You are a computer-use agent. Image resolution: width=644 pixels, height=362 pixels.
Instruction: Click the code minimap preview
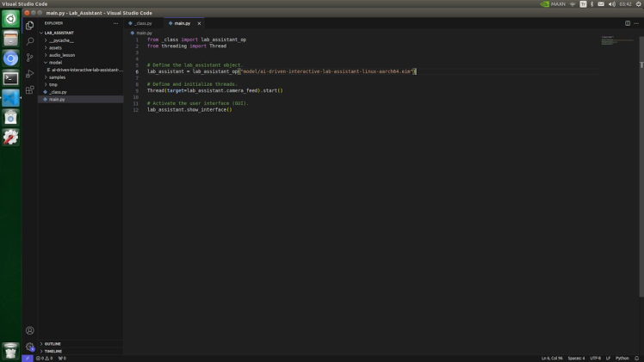tap(608, 40)
